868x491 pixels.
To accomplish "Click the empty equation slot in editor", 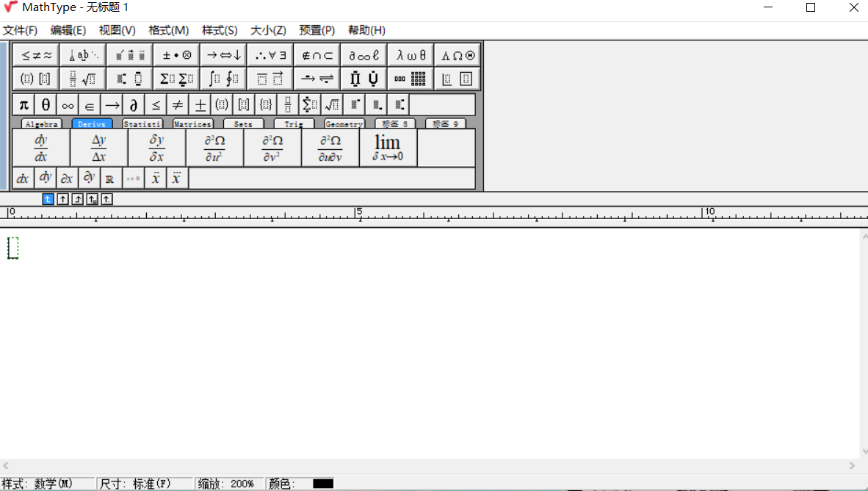I will (13, 248).
